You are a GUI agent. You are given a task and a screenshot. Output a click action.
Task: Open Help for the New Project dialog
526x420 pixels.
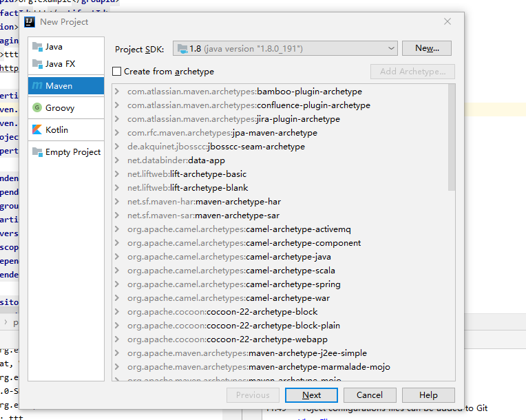click(x=428, y=395)
